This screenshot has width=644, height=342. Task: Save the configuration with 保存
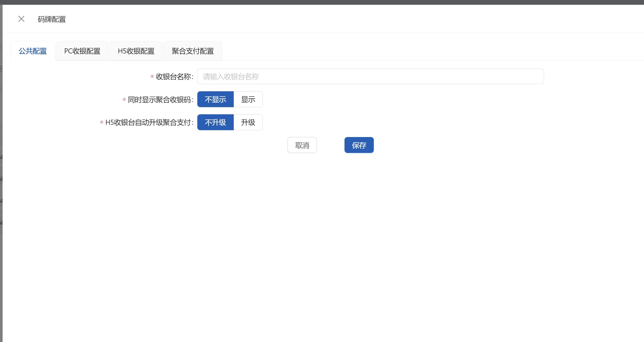pos(359,145)
